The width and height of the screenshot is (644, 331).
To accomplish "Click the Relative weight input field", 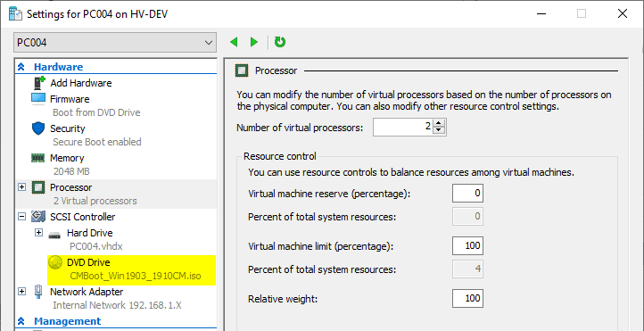I will click(x=467, y=299).
